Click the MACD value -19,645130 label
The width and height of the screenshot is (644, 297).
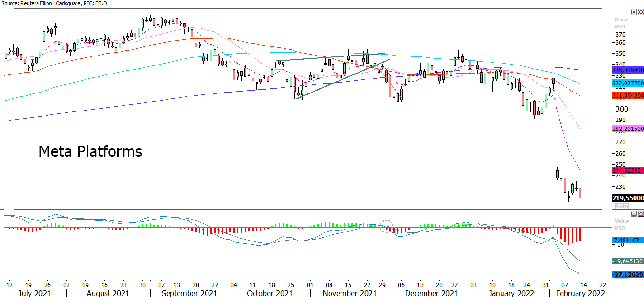[628, 261]
